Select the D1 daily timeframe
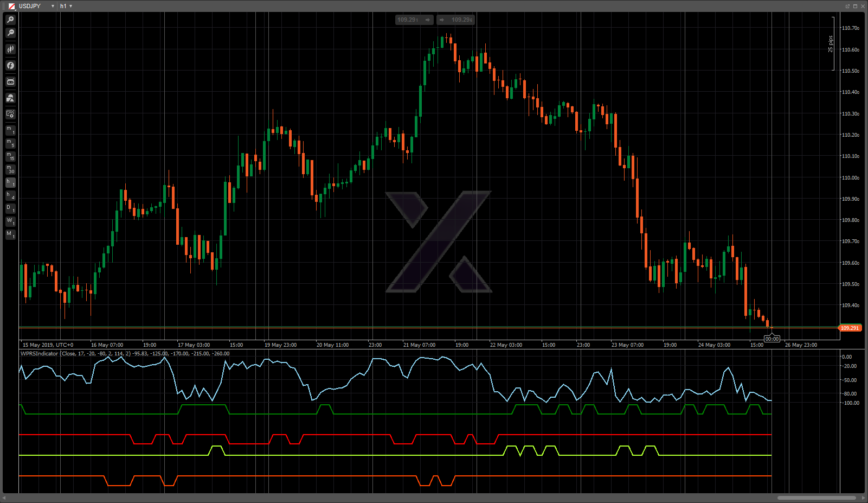 pyautogui.click(x=10, y=208)
